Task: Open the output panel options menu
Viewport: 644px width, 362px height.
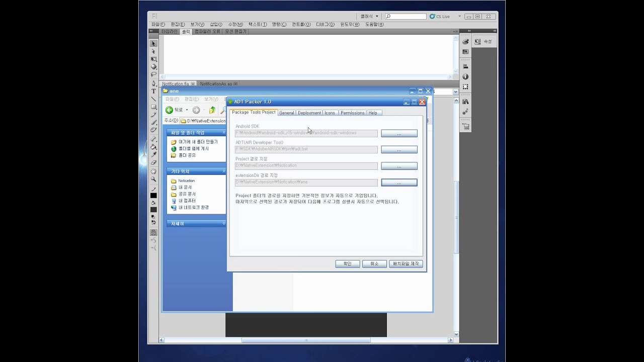Action: [455, 31]
